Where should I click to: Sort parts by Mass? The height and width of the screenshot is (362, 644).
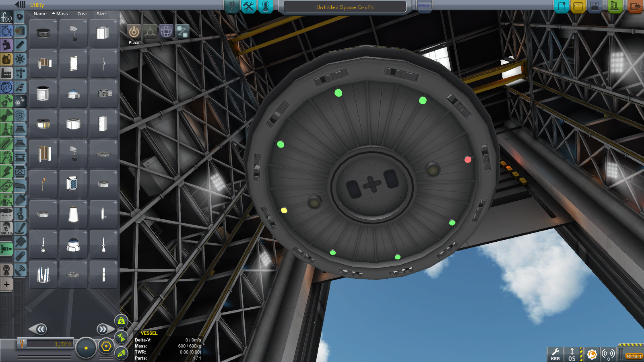click(x=62, y=14)
